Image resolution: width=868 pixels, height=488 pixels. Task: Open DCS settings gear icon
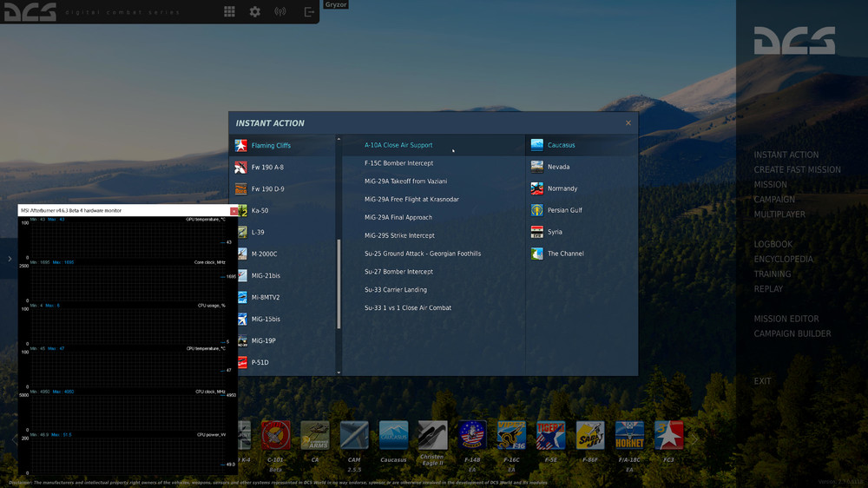pyautogui.click(x=254, y=11)
